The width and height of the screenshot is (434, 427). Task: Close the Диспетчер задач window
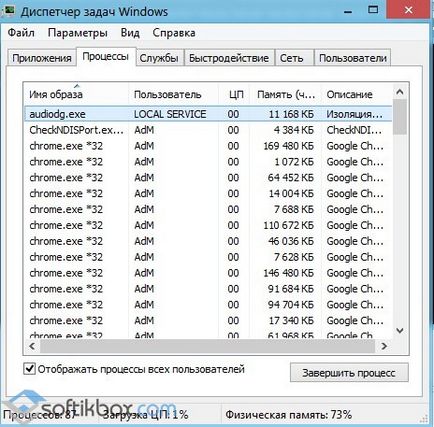coord(408,10)
